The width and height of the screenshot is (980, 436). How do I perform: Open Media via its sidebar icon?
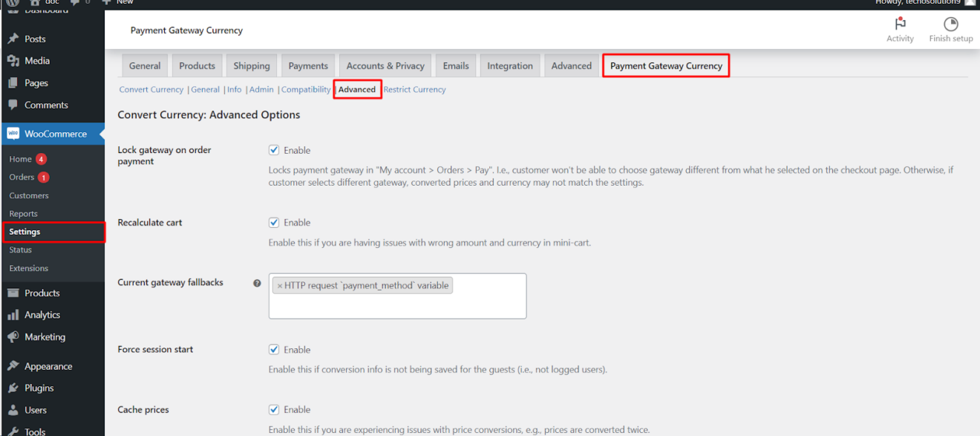point(12,60)
